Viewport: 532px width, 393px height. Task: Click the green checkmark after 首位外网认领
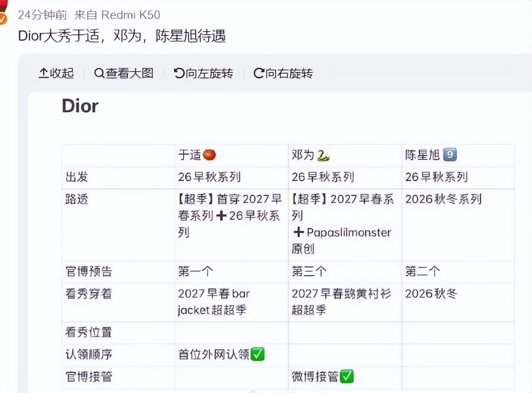[x=258, y=354]
